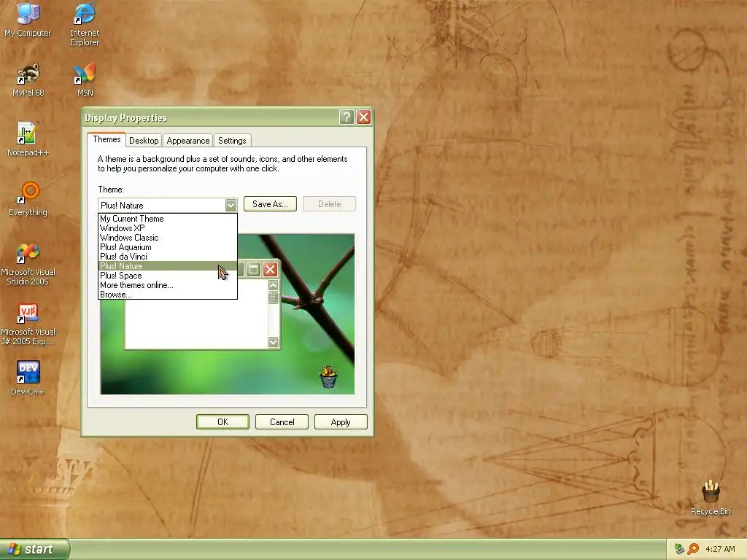Screen dimensions: 747x560
Task: Click the Apply button
Action: click(x=341, y=422)
